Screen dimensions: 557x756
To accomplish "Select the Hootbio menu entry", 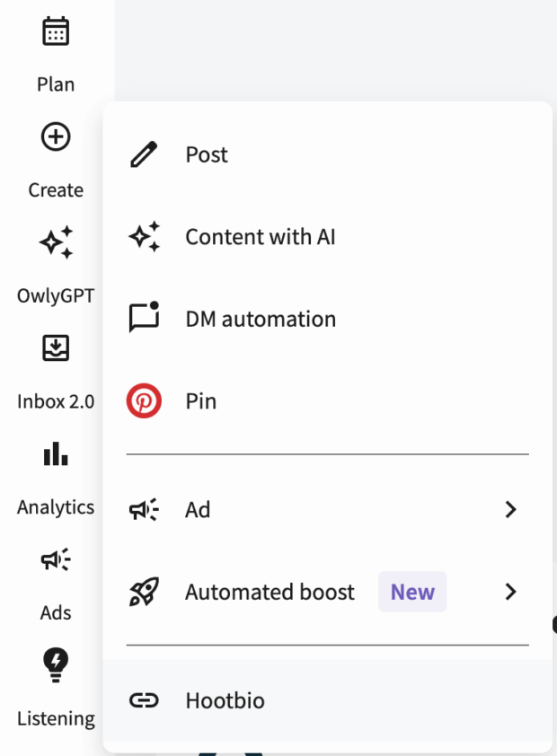I will click(x=327, y=700).
